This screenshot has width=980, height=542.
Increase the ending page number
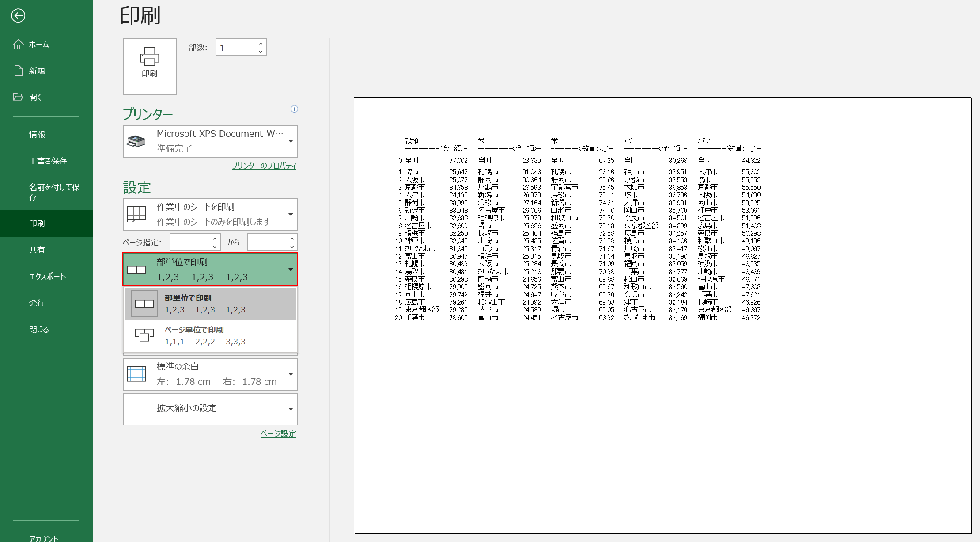point(292,238)
